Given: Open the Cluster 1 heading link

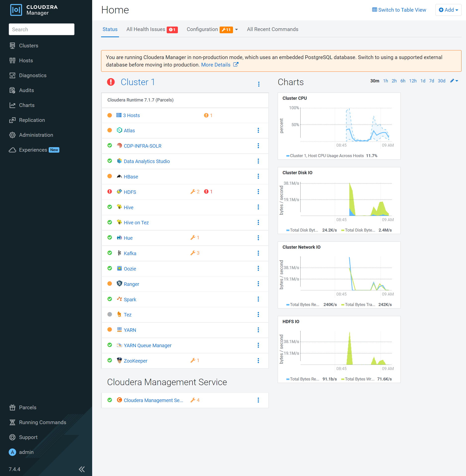Looking at the screenshot, I should click(x=138, y=82).
